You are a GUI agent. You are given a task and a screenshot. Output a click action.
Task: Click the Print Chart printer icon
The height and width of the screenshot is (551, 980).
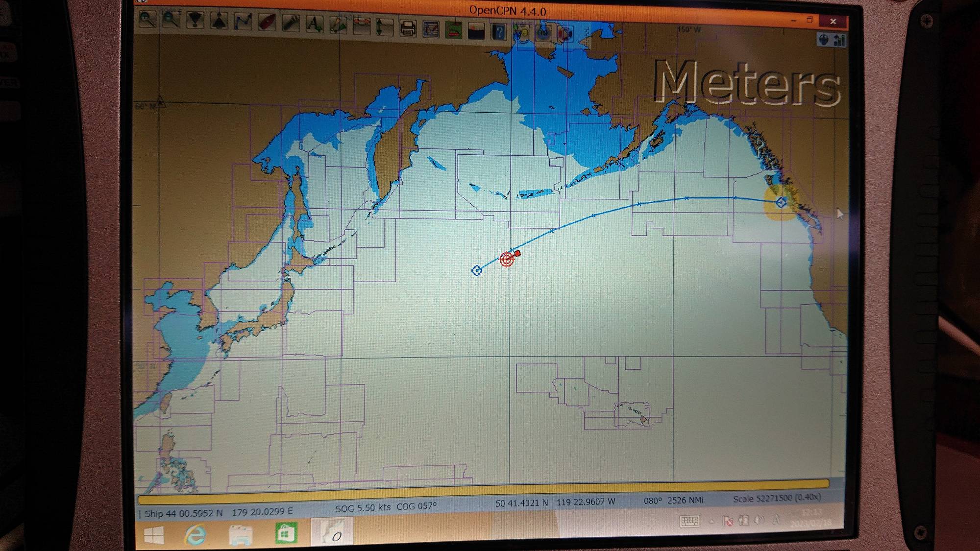click(408, 28)
